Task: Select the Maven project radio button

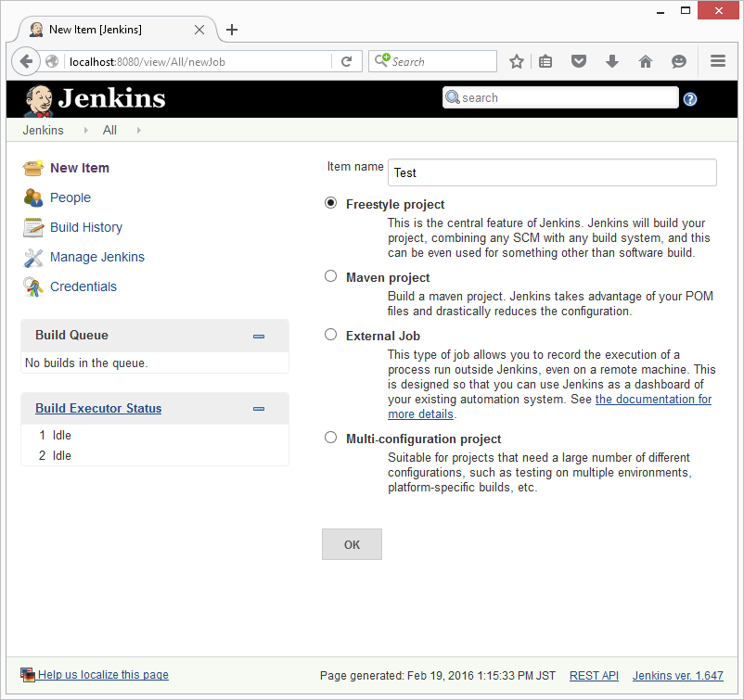Action: [331, 276]
